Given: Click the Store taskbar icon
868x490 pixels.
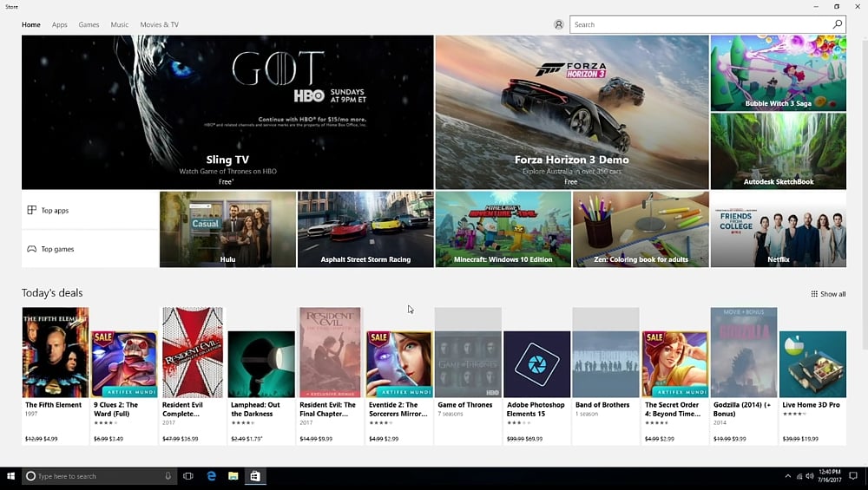Looking at the screenshot, I should [254, 476].
